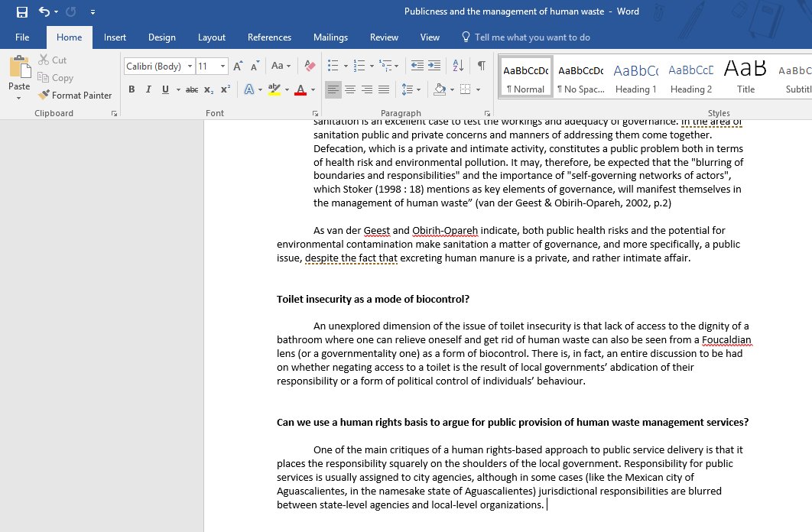
Task: Open underline style dropdown arrow
Action: click(x=178, y=89)
